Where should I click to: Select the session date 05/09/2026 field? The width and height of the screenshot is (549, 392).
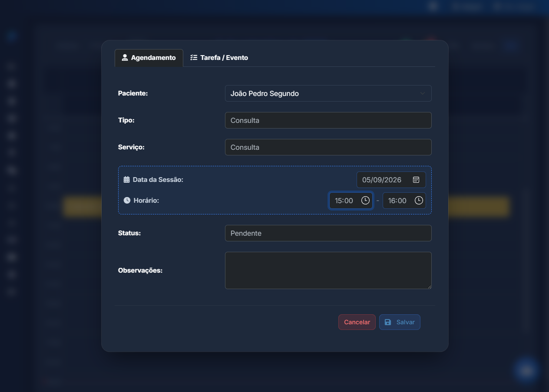click(x=391, y=180)
